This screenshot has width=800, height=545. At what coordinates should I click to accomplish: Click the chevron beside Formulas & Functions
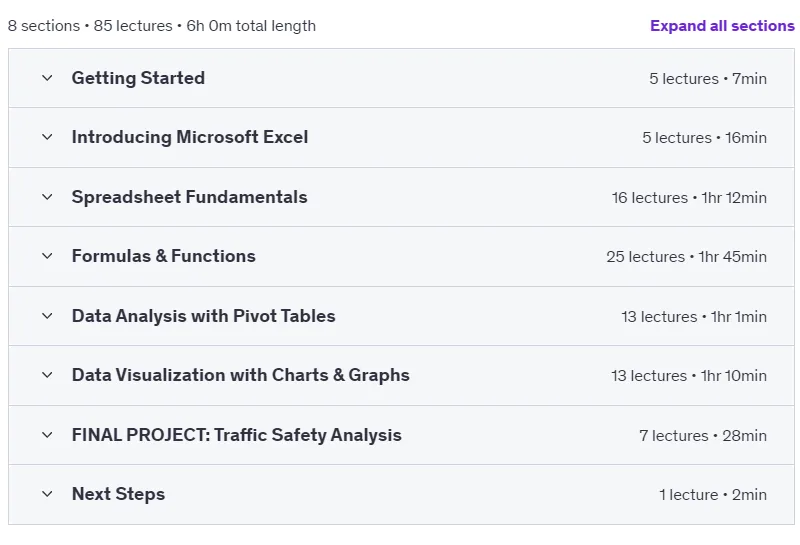click(x=47, y=256)
